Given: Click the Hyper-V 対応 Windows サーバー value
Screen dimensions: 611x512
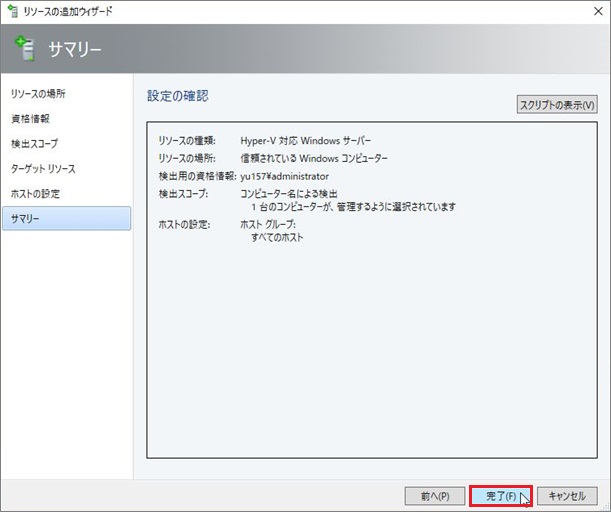Looking at the screenshot, I should tap(305, 141).
